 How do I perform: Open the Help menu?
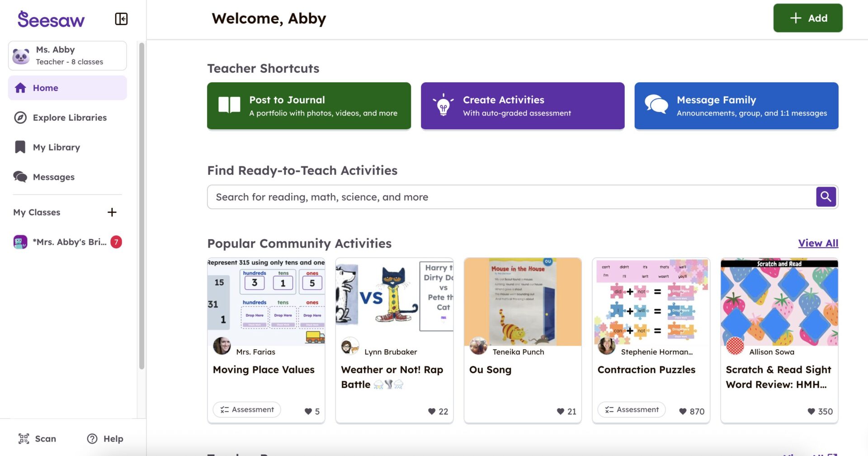[x=104, y=438]
